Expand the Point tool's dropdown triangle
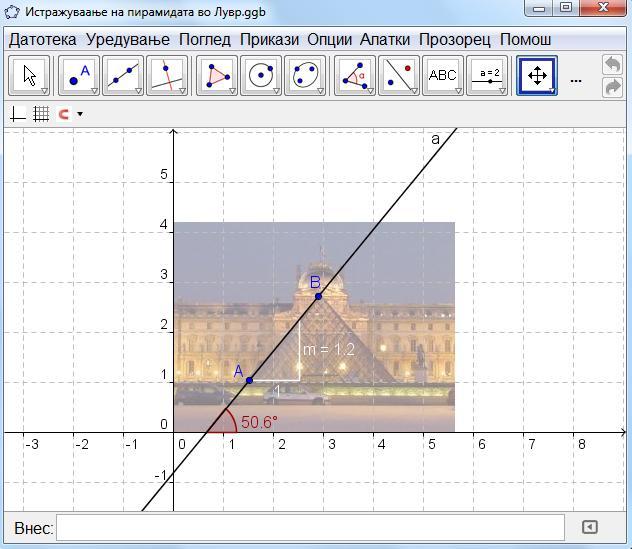 tap(94, 91)
